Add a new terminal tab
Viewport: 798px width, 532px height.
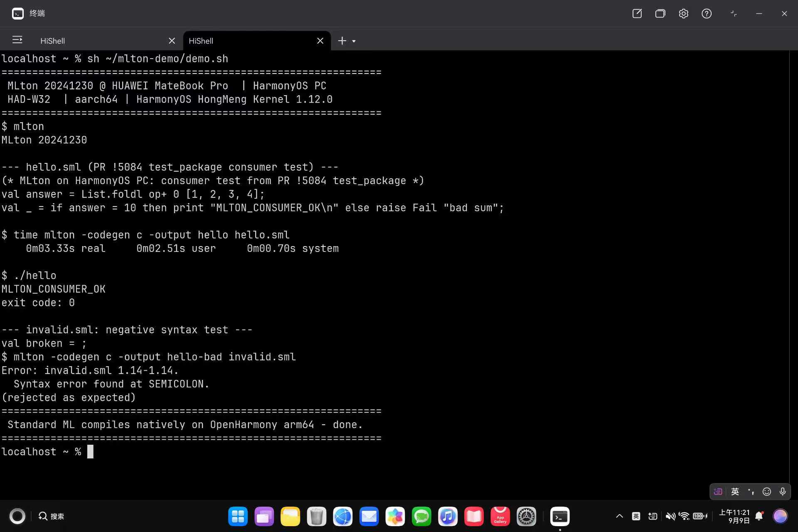[x=342, y=41]
